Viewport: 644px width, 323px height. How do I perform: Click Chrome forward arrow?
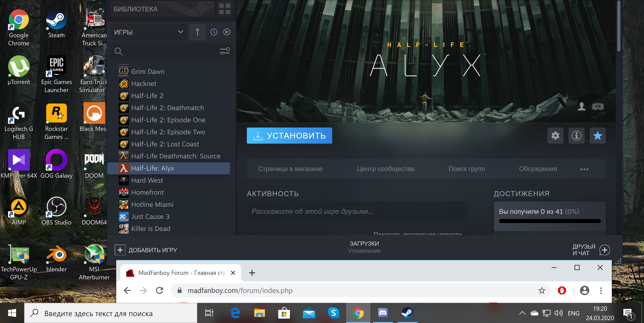coord(143,290)
